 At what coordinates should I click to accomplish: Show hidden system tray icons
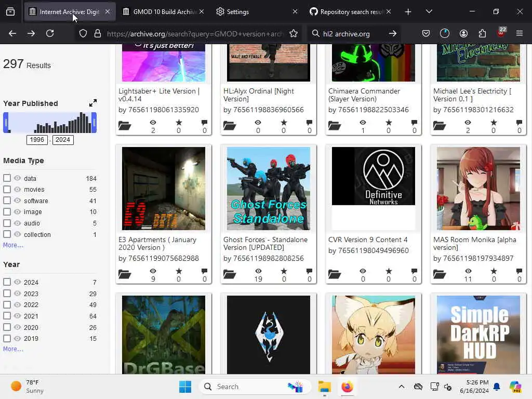[402, 387]
